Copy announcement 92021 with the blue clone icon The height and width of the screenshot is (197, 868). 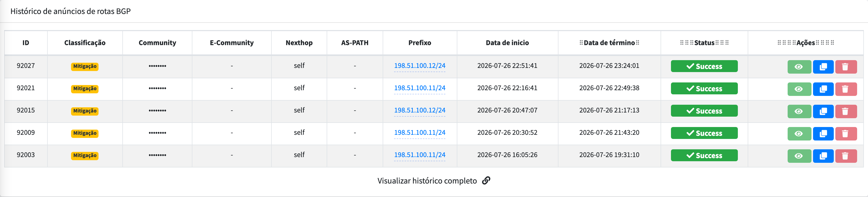tap(823, 89)
